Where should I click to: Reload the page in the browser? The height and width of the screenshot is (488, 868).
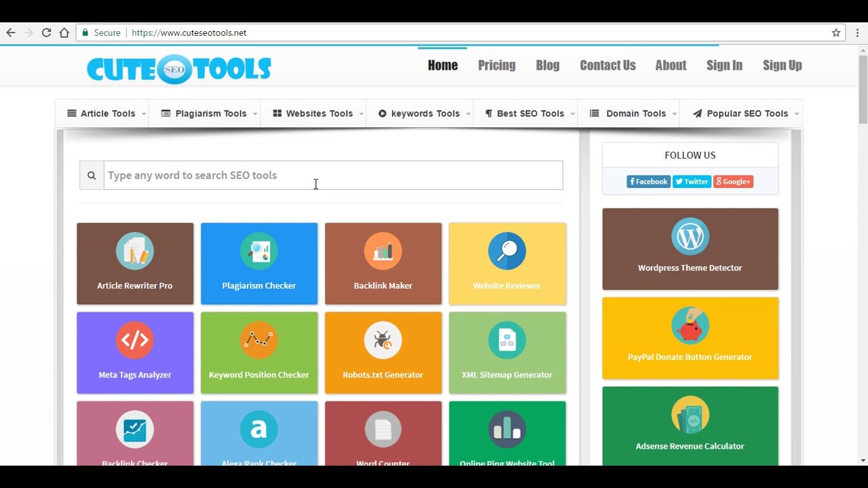click(x=46, y=33)
